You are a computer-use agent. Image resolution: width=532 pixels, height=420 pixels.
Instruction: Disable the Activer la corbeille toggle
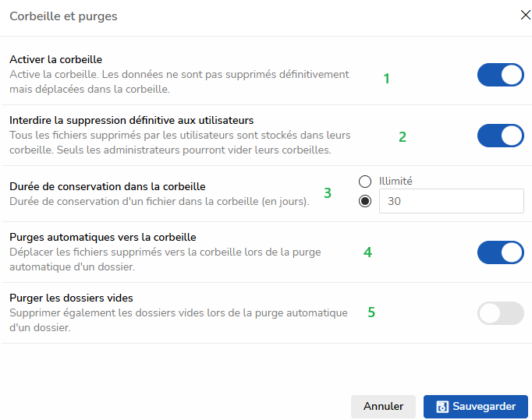500,75
